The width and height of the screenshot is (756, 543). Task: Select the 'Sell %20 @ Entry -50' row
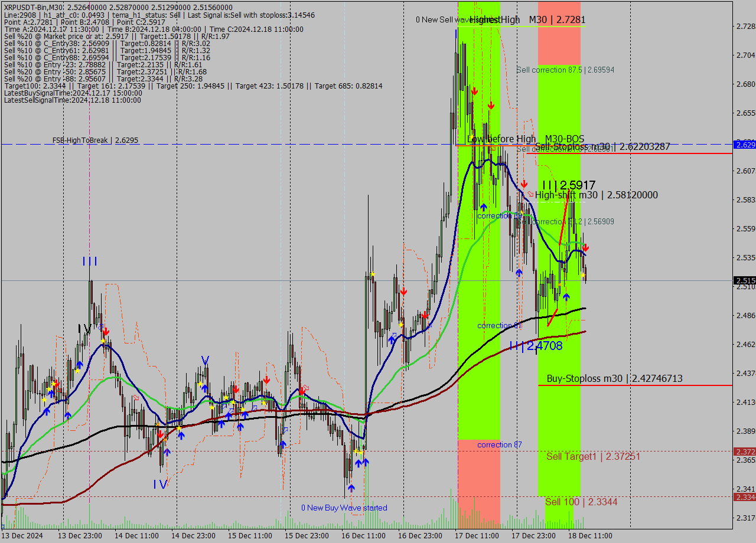point(105,72)
